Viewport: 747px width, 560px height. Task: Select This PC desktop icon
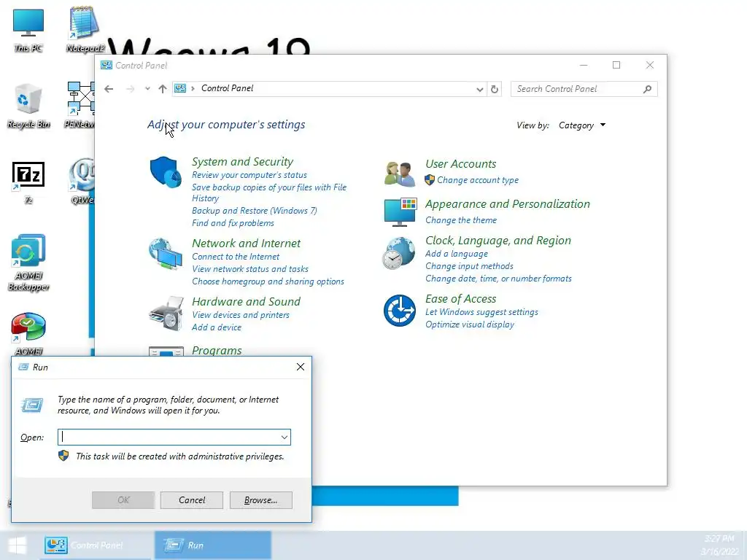[28, 29]
